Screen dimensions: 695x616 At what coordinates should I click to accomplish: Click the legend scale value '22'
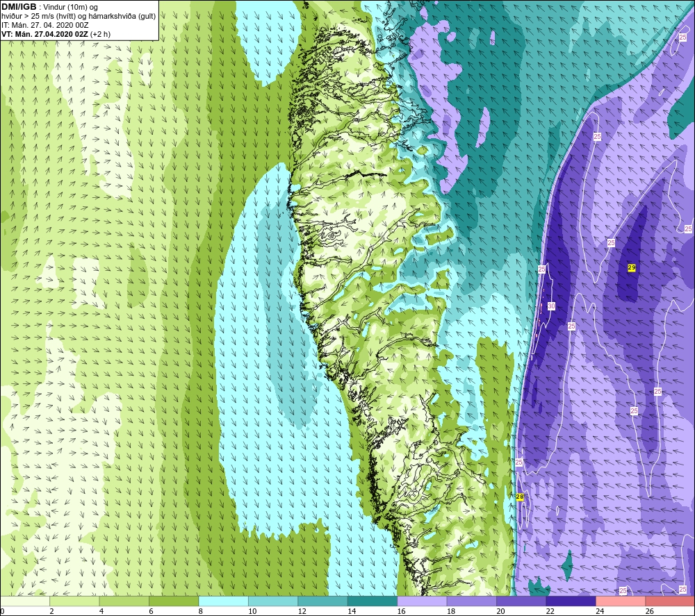[x=550, y=611]
